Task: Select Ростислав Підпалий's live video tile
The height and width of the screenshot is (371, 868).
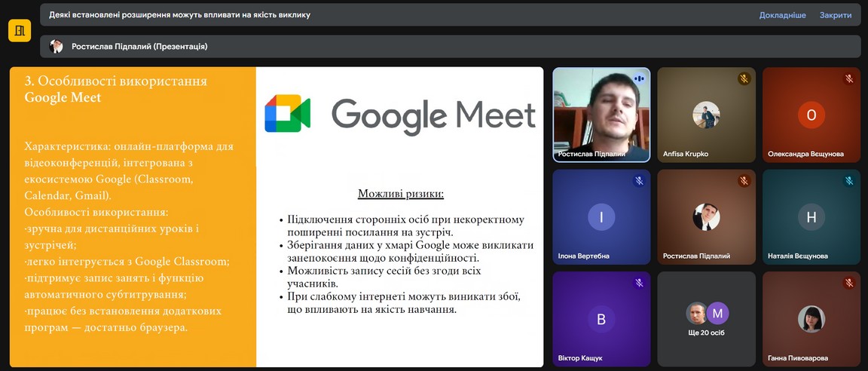Action: coord(601,113)
